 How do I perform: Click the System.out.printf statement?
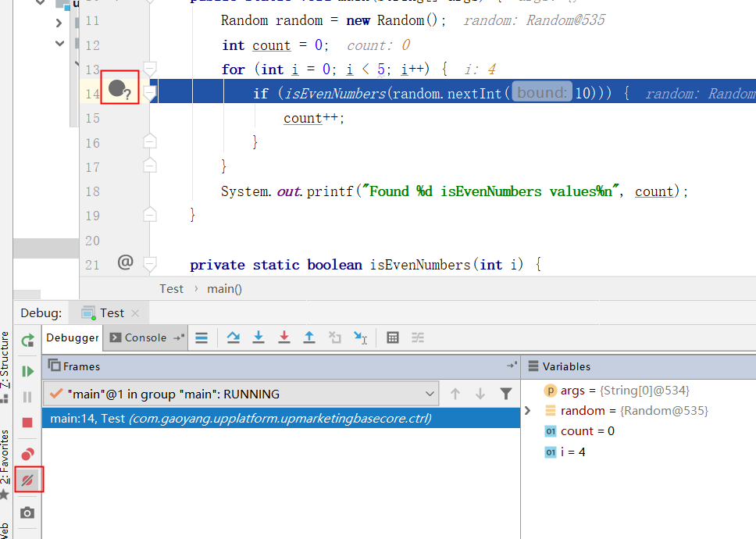coord(455,191)
